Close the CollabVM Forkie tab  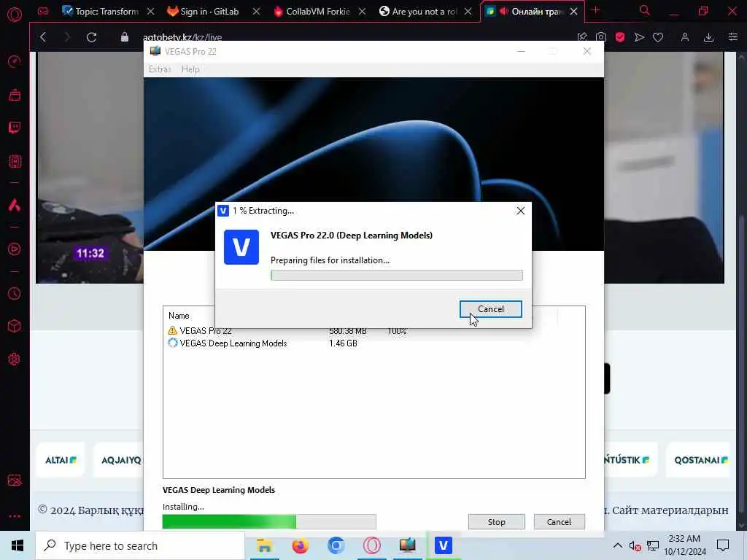click(362, 12)
